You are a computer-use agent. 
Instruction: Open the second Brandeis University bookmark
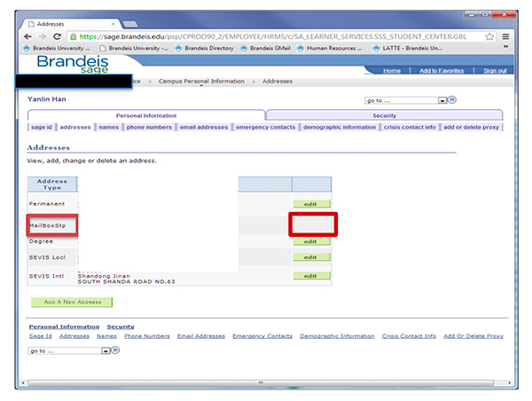point(134,48)
